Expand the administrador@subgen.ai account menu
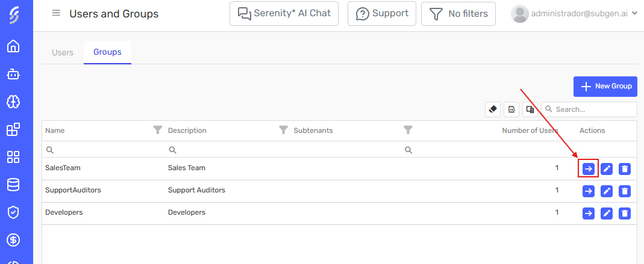The width and height of the screenshot is (644, 264). point(574,14)
